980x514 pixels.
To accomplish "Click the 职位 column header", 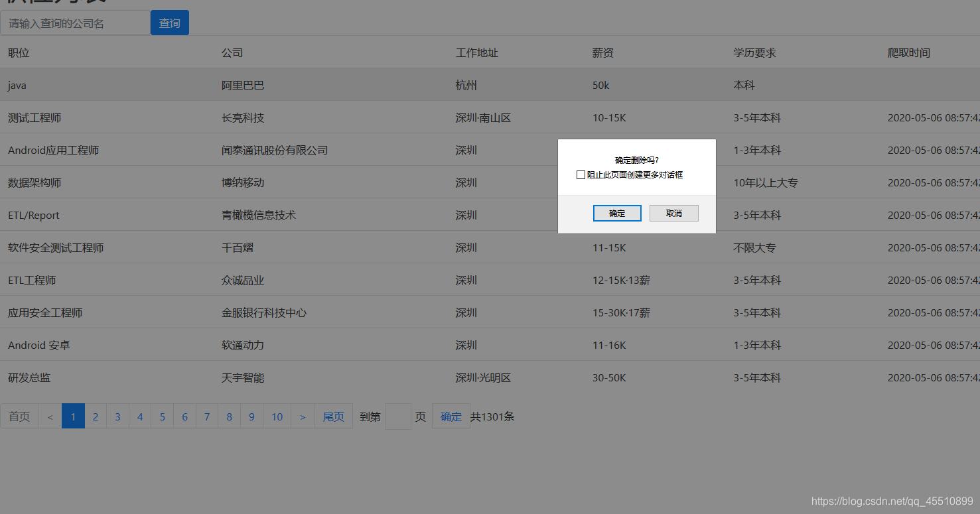I will [19, 52].
